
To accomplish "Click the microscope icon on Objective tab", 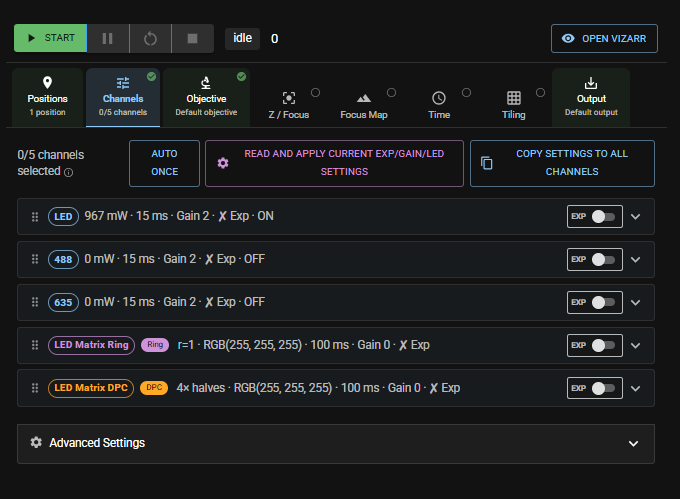I will click(206, 82).
